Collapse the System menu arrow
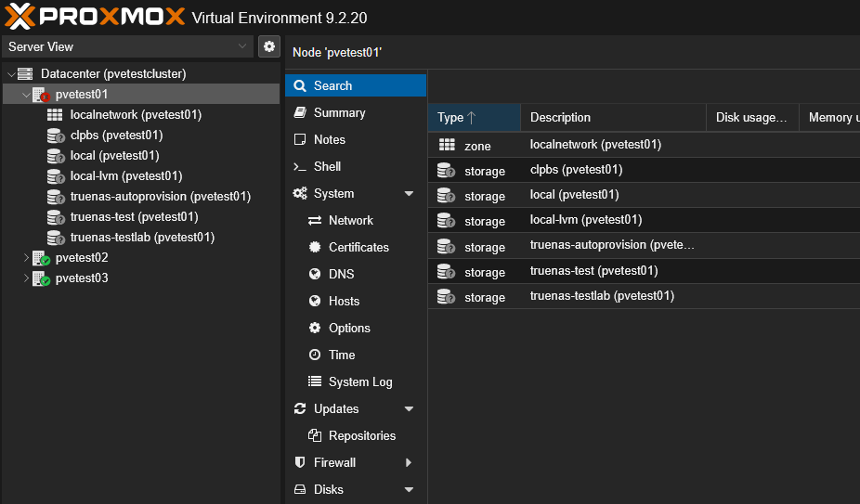This screenshot has height=504, width=860. point(409,194)
